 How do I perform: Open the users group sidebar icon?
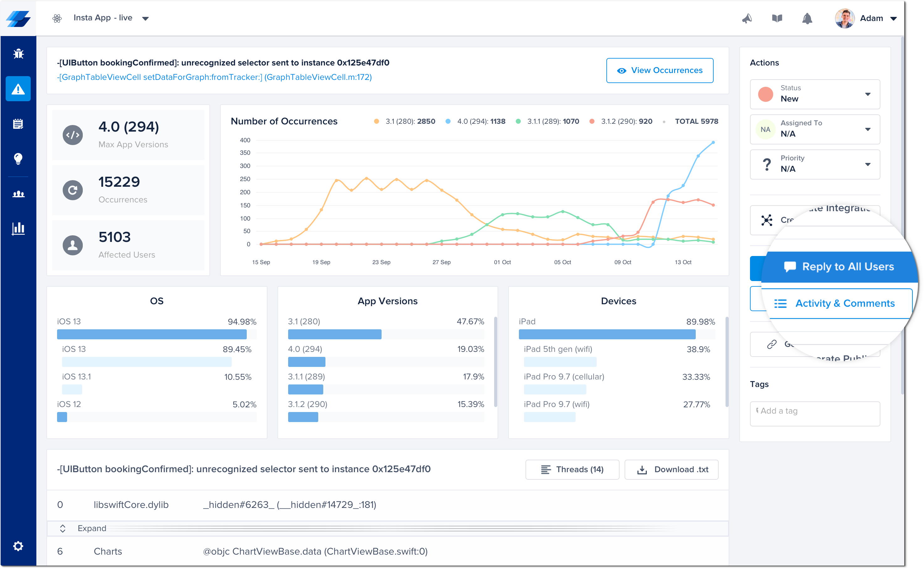tap(18, 194)
